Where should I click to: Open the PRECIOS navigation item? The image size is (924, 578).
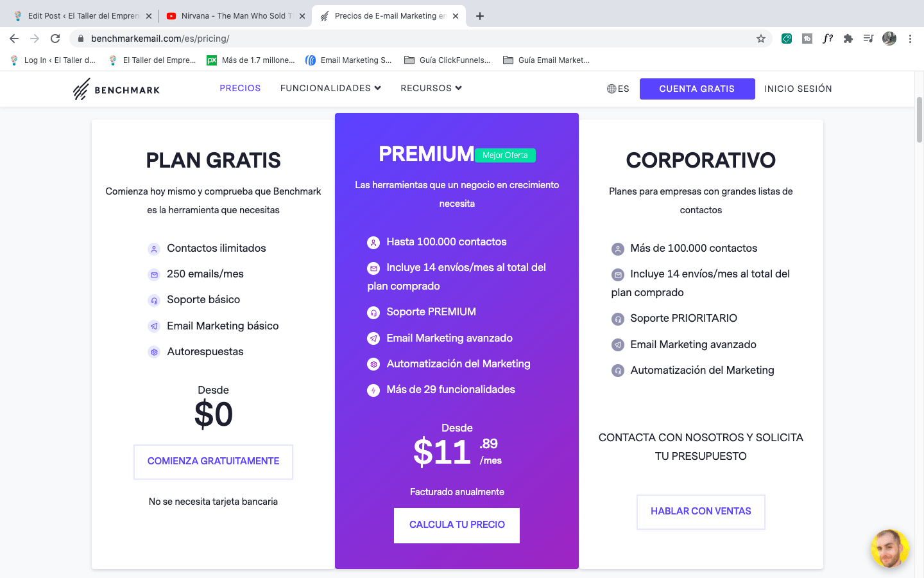pos(240,88)
